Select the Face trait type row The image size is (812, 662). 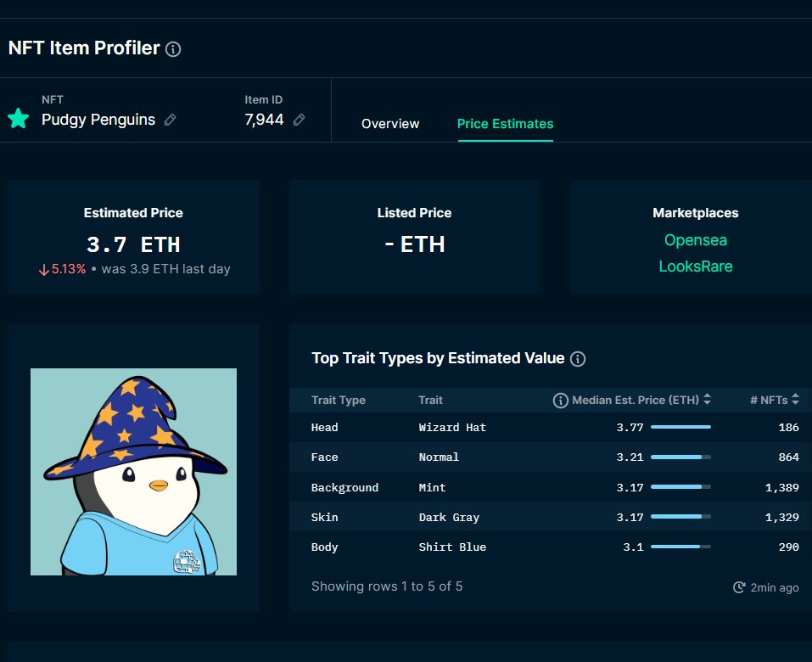(551, 457)
